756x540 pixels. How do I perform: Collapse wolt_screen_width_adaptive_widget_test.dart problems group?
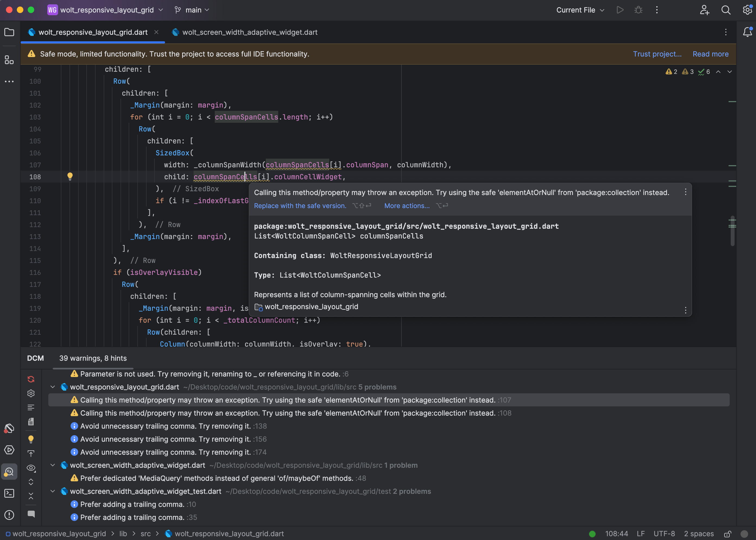coord(52,491)
